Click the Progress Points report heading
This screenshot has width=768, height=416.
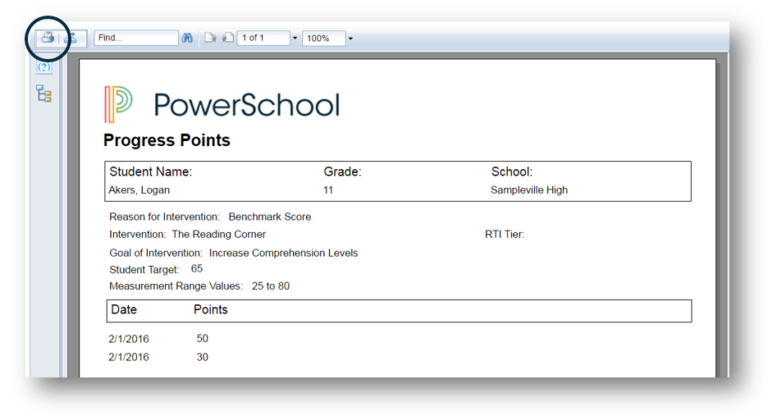[x=166, y=141]
